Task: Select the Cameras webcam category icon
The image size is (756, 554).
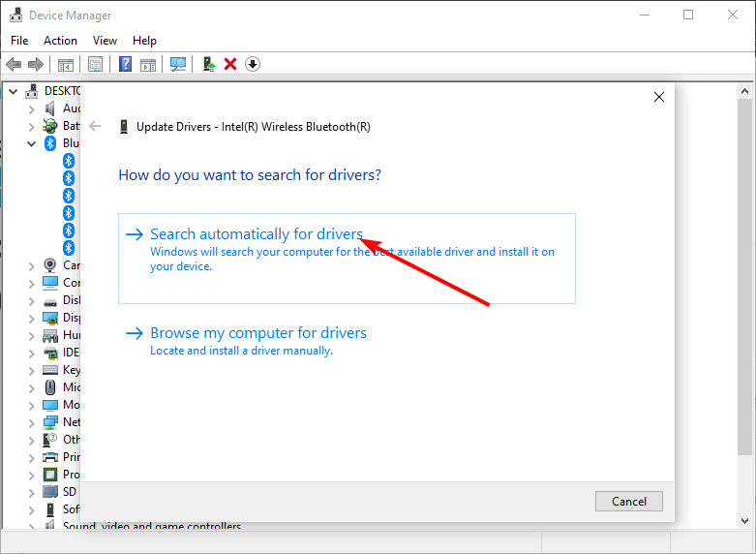Action: pos(50,265)
